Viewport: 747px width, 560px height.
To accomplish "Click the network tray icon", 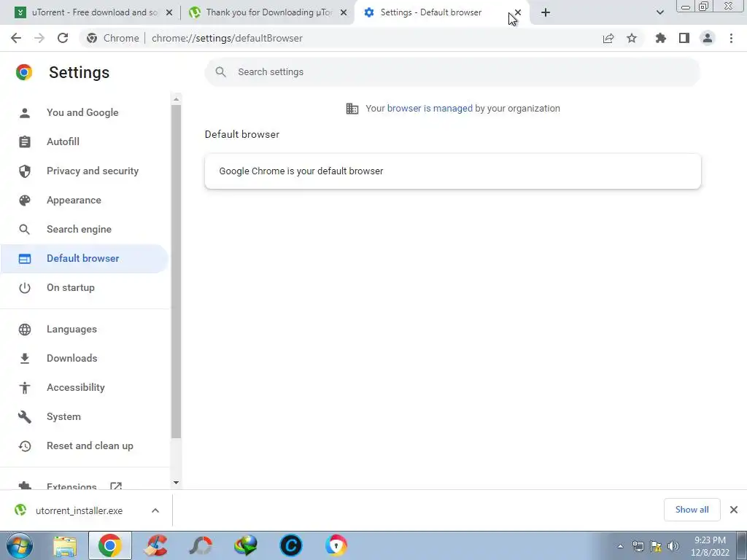I will [638, 546].
